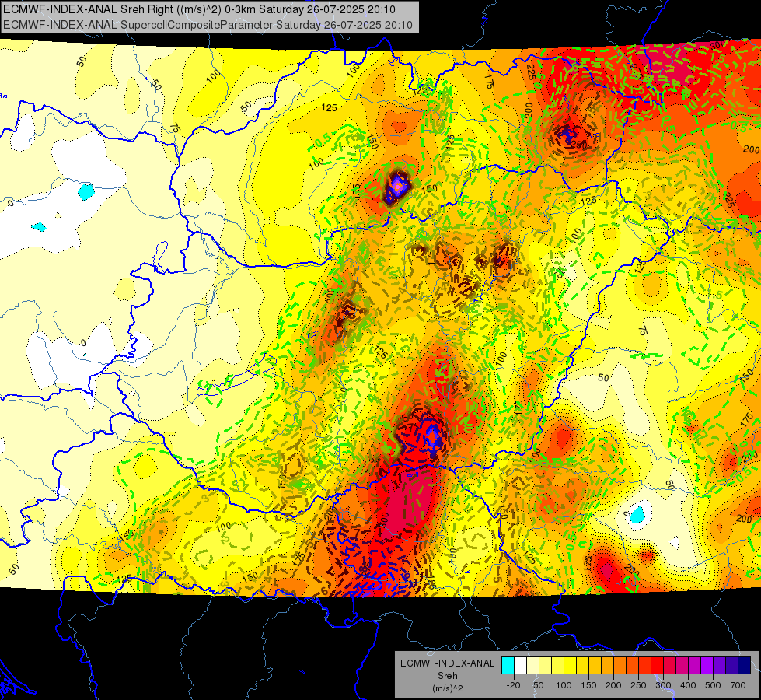The image size is (761, 700).
Task: Click the 'Sreh' label in the legend
Action: pyautogui.click(x=448, y=676)
